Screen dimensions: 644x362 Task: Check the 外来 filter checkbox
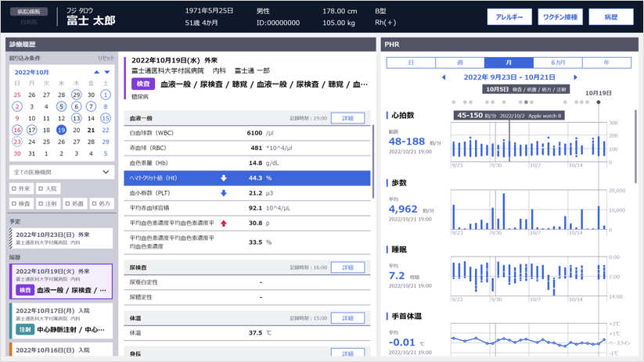[x=14, y=188]
